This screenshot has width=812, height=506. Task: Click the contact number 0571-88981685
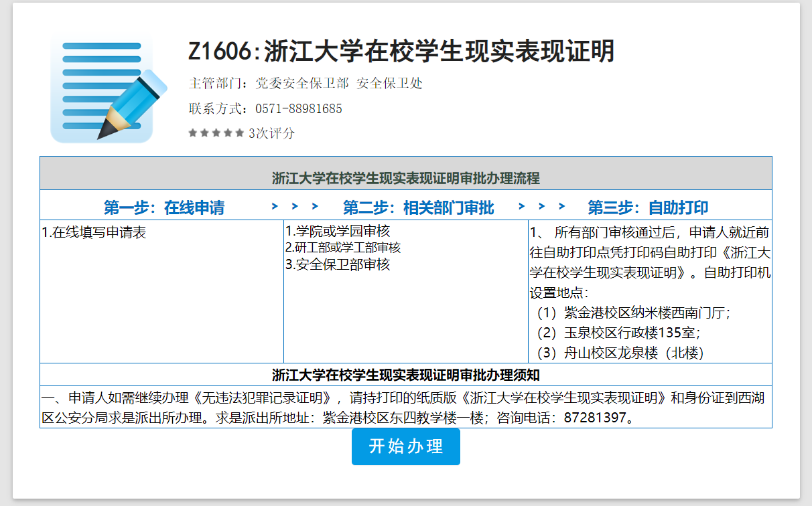(x=299, y=108)
